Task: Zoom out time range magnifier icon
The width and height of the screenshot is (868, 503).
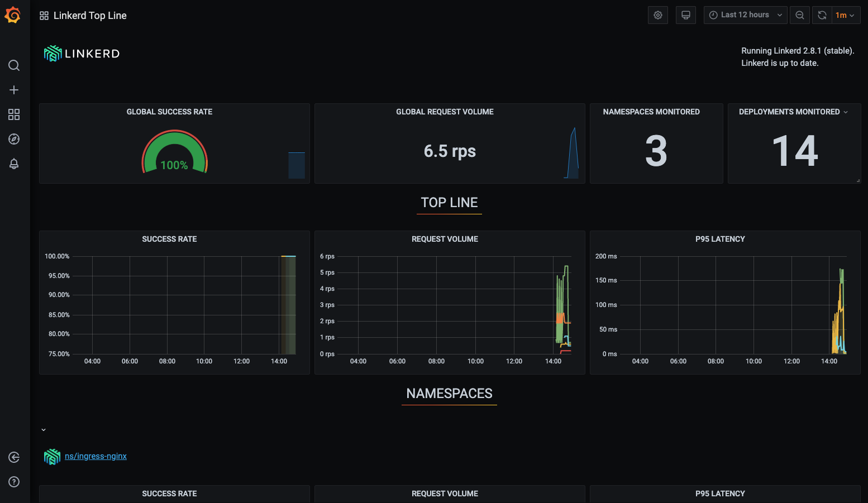Action: [x=800, y=15]
